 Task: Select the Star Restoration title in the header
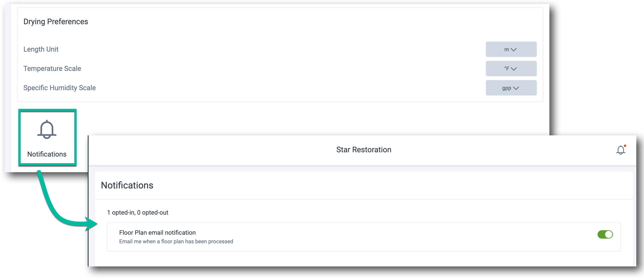click(364, 150)
